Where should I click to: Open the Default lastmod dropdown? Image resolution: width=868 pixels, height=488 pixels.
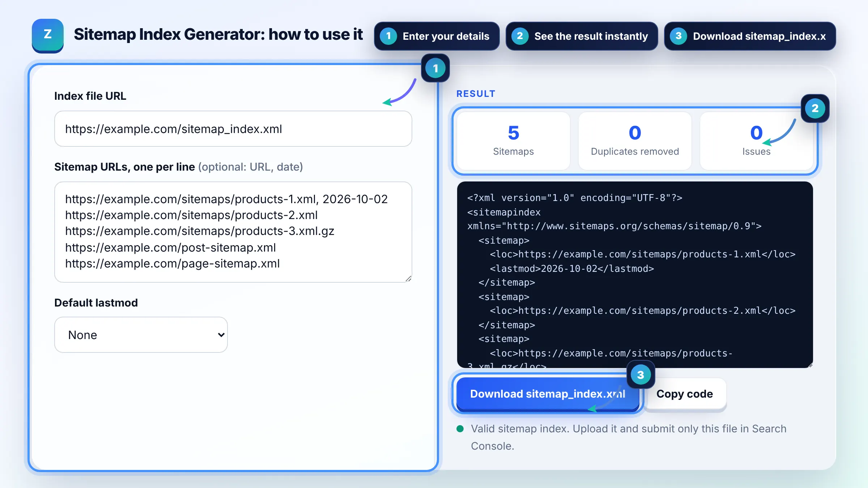pyautogui.click(x=141, y=335)
